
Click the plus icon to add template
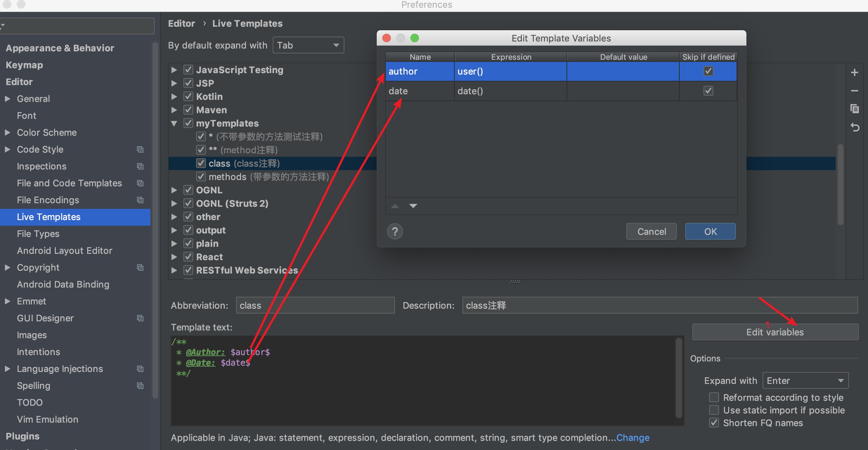[855, 73]
